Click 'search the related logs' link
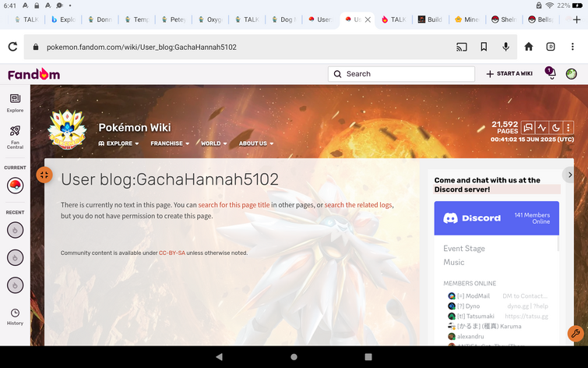Screen dimensions: 588x368 358,205
